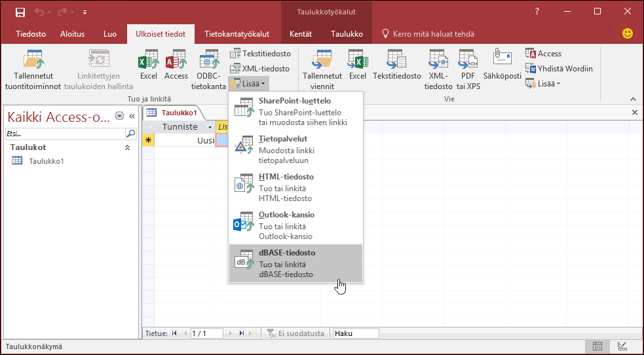Select Tietopalvelut menu entry
Screen dimensions: 644x355
point(295,149)
